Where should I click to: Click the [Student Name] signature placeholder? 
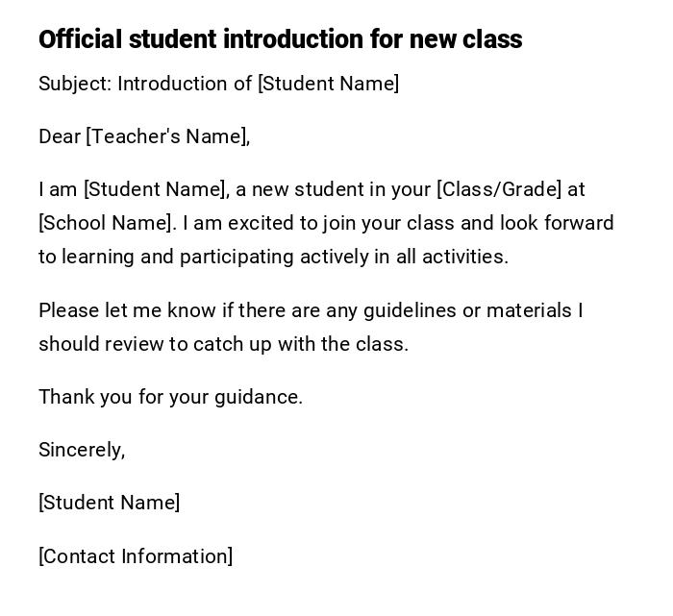click(109, 503)
